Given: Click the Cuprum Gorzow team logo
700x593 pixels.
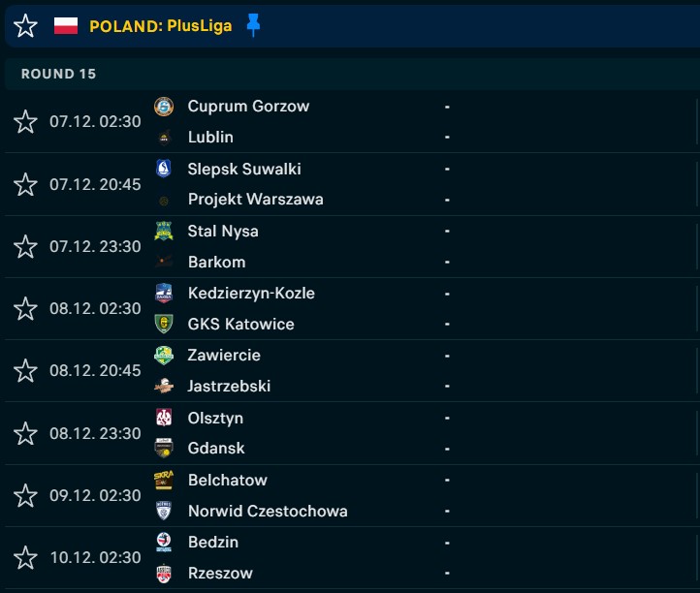Looking at the screenshot, I should [x=164, y=107].
